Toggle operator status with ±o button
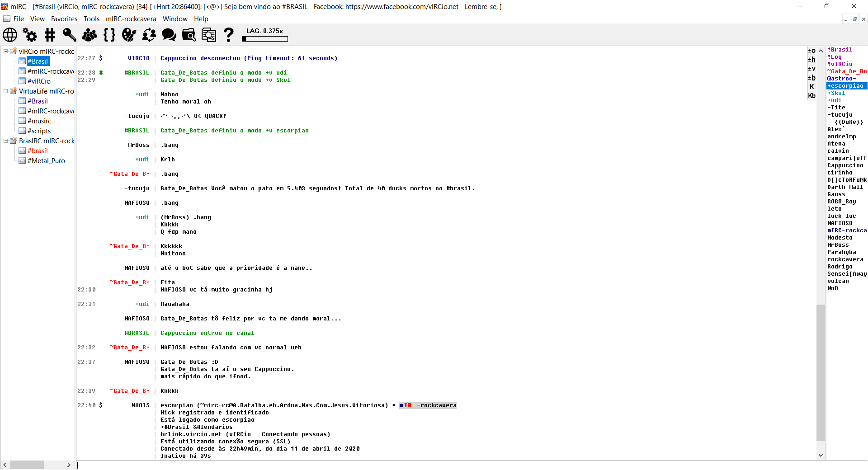 (812, 51)
